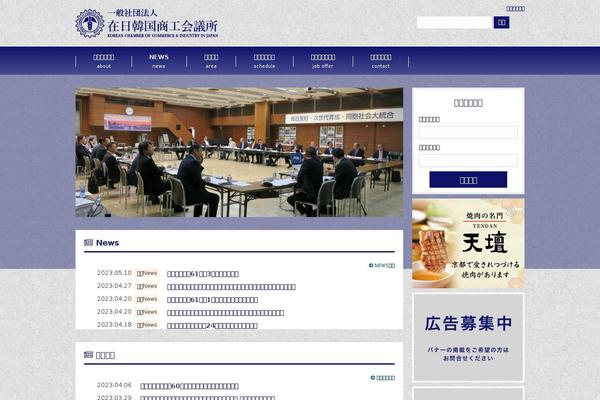Open the news headline dated 2023.05.10
This screenshot has width=600, height=400.
coord(203,274)
